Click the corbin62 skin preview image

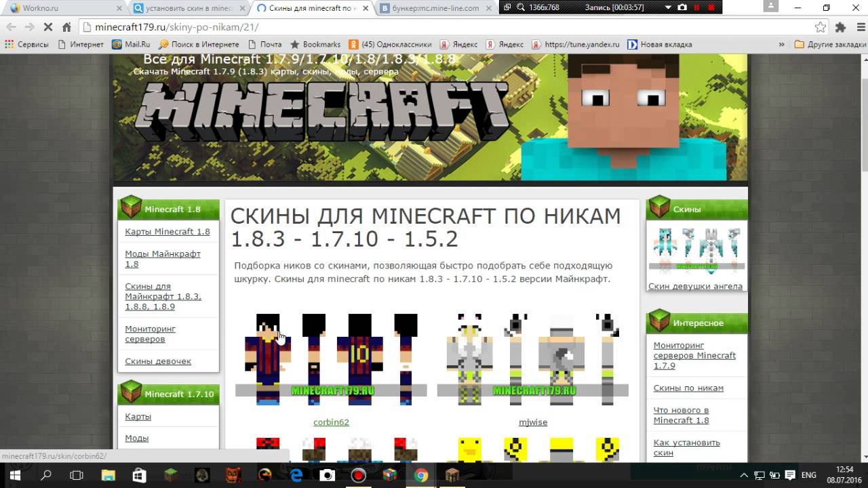[x=331, y=359]
